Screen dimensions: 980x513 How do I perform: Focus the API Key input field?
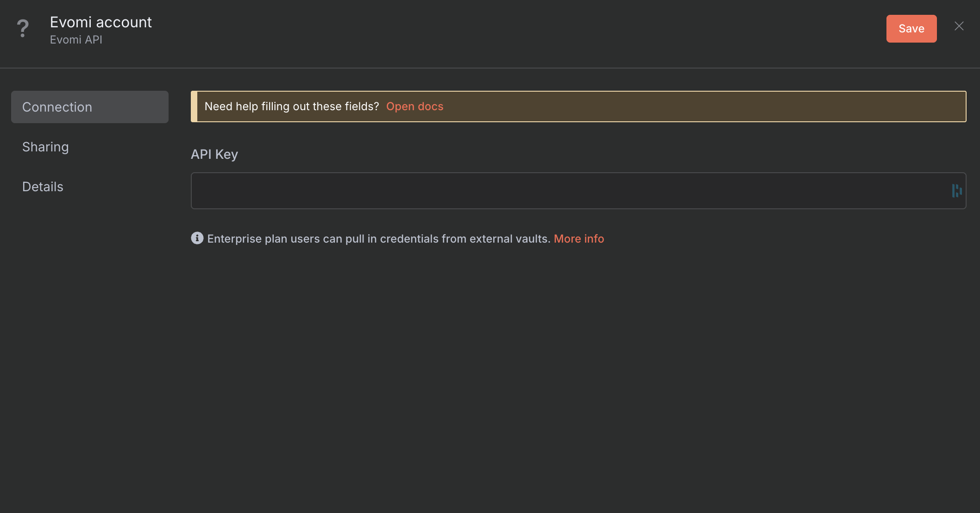[x=571, y=191]
